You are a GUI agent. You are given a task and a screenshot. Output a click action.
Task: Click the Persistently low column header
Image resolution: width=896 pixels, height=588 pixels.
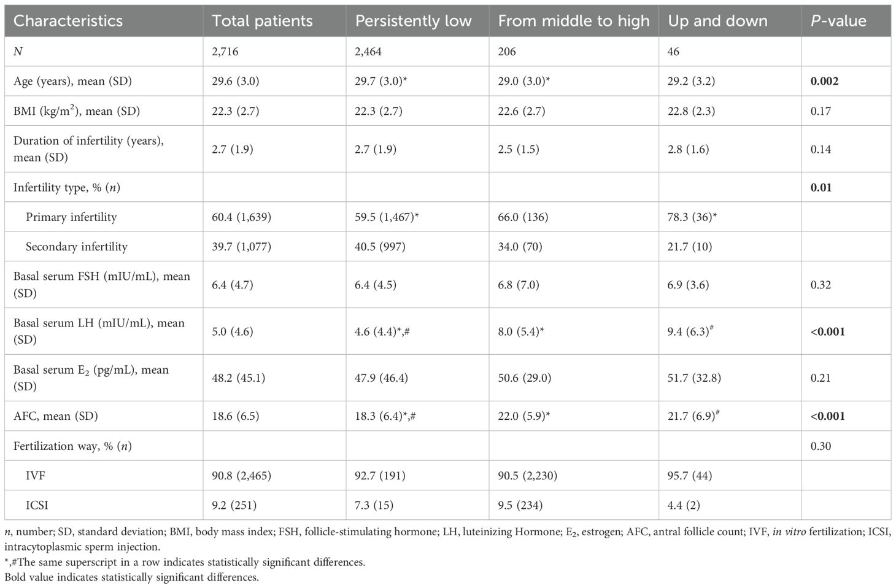pyautogui.click(x=413, y=21)
